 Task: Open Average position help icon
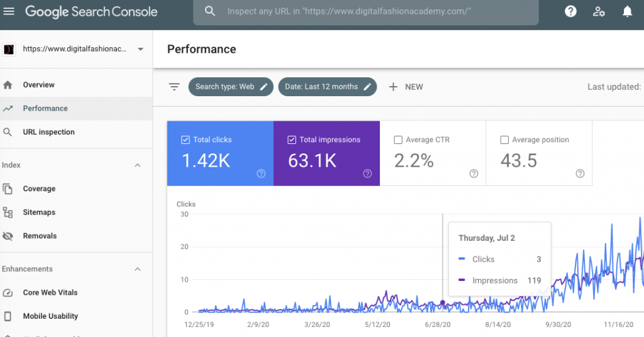coord(580,174)
